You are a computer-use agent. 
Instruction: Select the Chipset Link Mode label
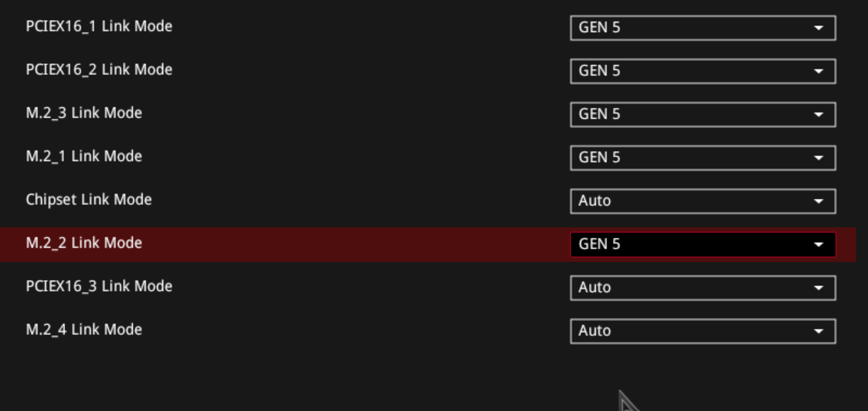click(89, 200)
